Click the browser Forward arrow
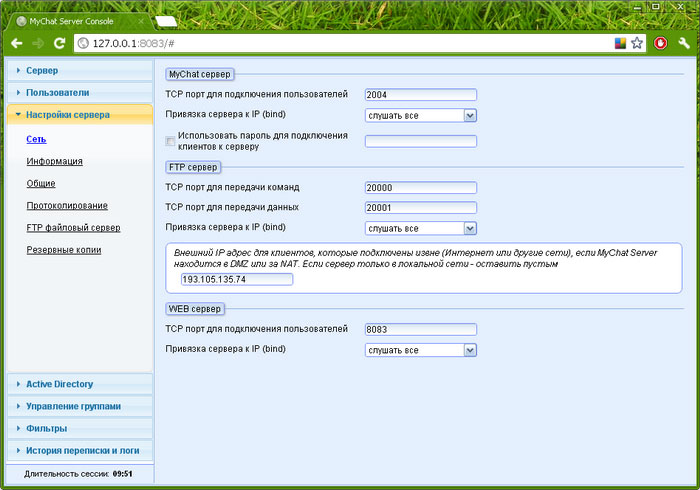 [38, 43]
